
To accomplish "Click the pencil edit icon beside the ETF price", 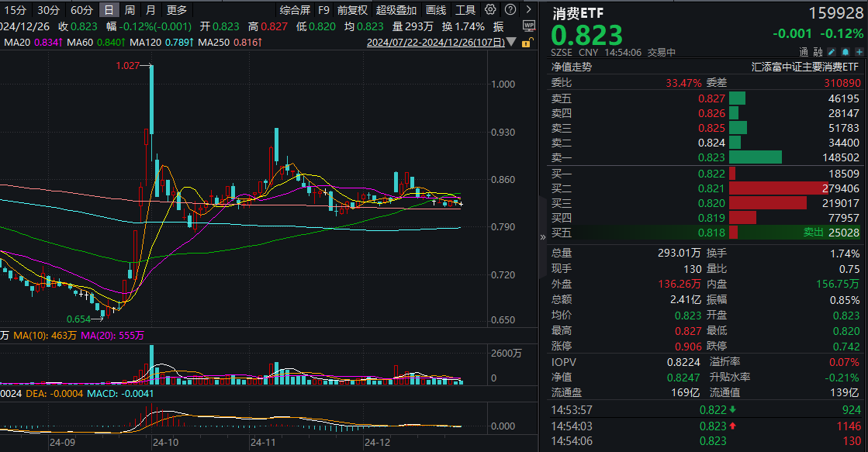I will pos(832,51).
